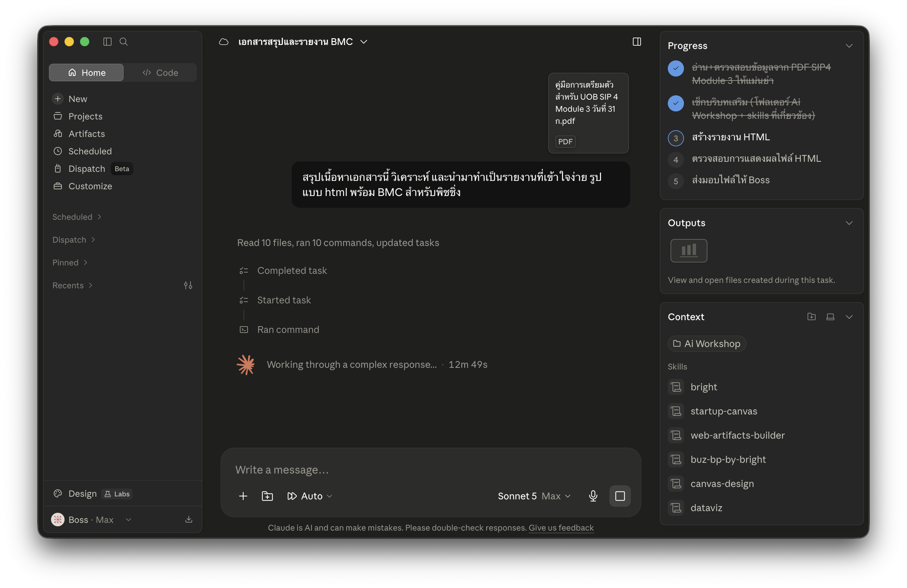Stop the response with the square button
The width and height of the screenshot is (907, 588).
pyautogui.click(x=620, y=496)
